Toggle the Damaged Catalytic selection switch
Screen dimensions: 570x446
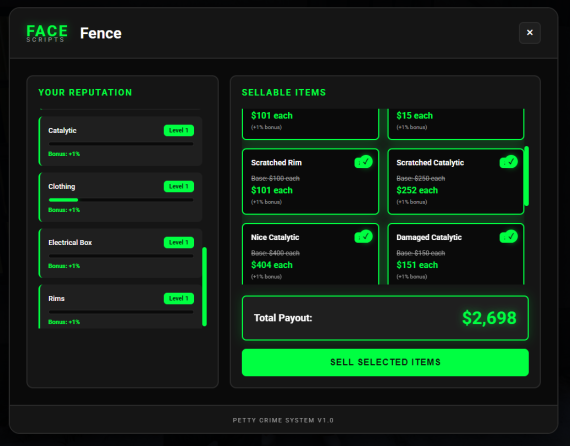tap(509, 237)
